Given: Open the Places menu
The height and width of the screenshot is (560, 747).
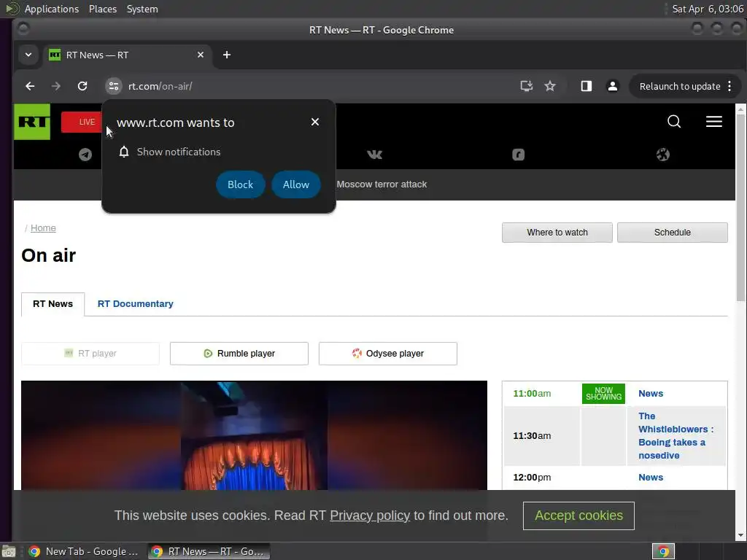Looking at the screenshot, I should 103,9.
